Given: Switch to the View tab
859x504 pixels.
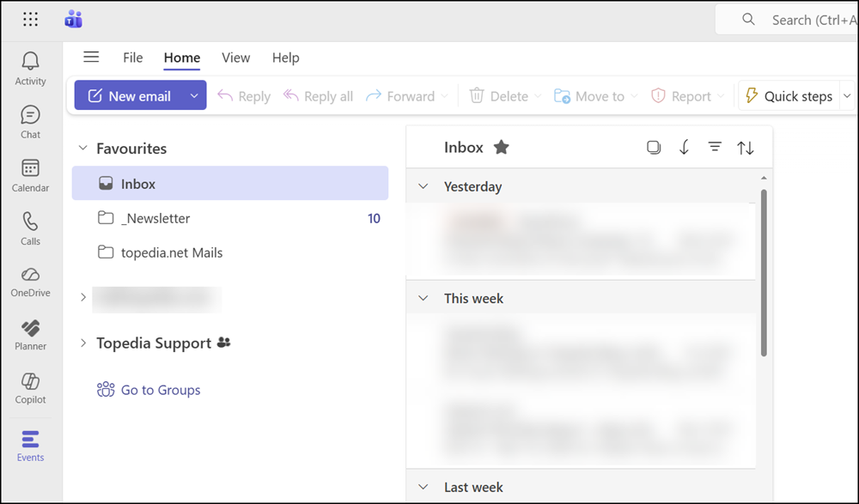Looking at the screenshot, I should (235, 58).
